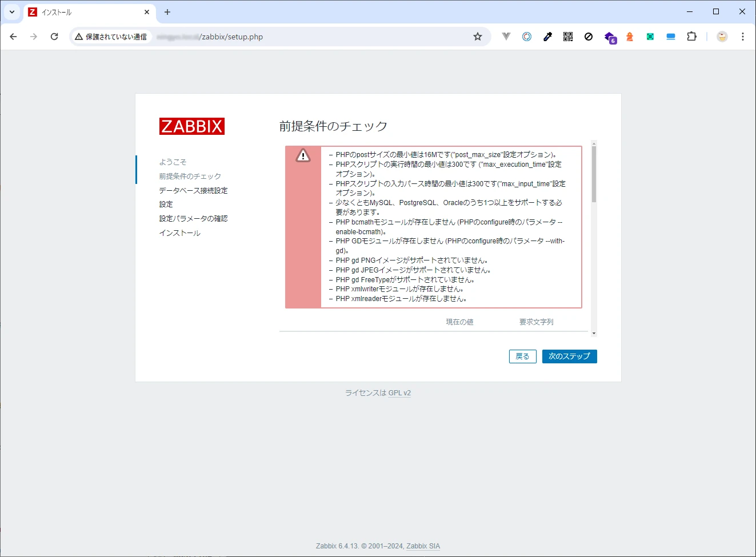Viewport: 756px width, 557px height.
Task: Click the 現在の値 column header
Action: coord(459,322)
